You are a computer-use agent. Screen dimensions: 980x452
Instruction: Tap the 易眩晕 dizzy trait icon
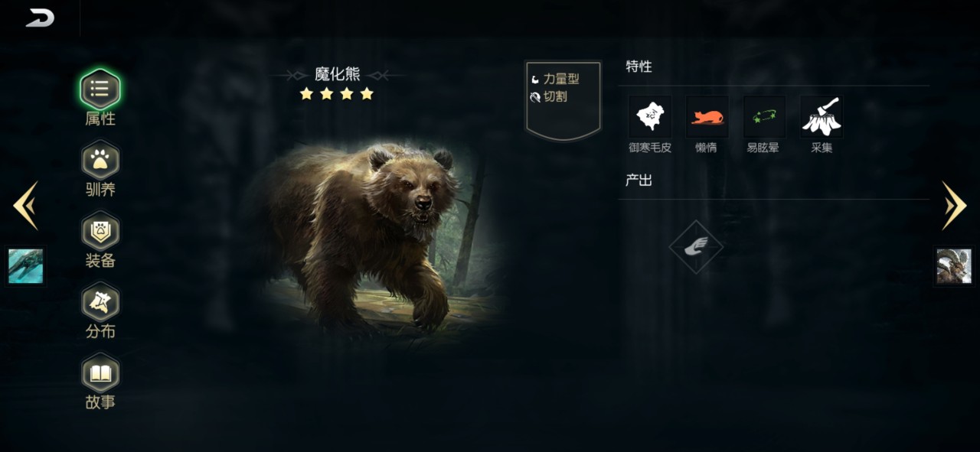tap(763, 117)
